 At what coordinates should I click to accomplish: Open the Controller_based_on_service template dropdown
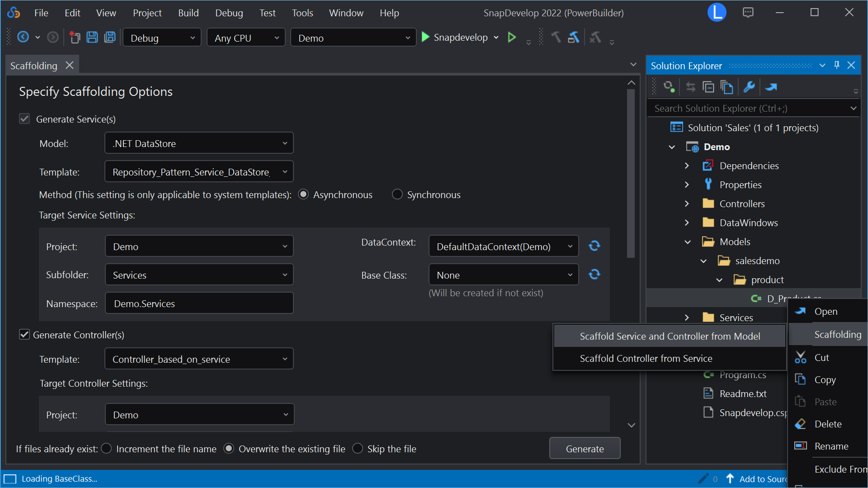click(x=199, y=359)
